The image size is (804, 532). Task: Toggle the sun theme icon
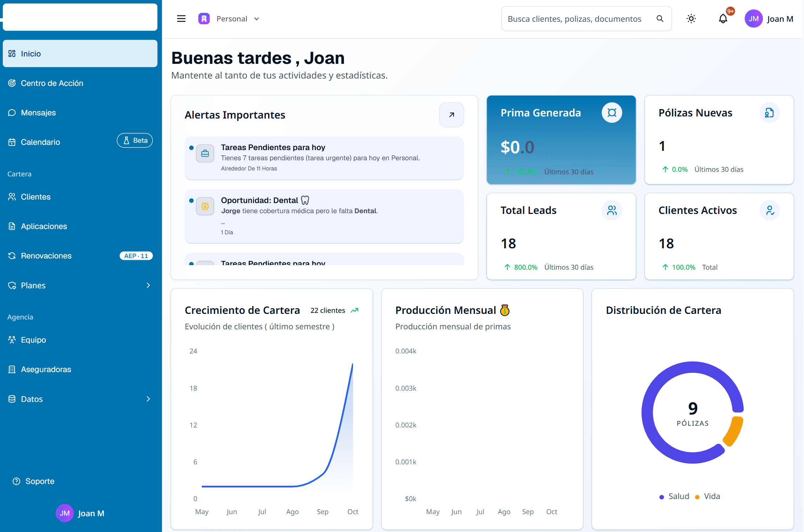691,19
